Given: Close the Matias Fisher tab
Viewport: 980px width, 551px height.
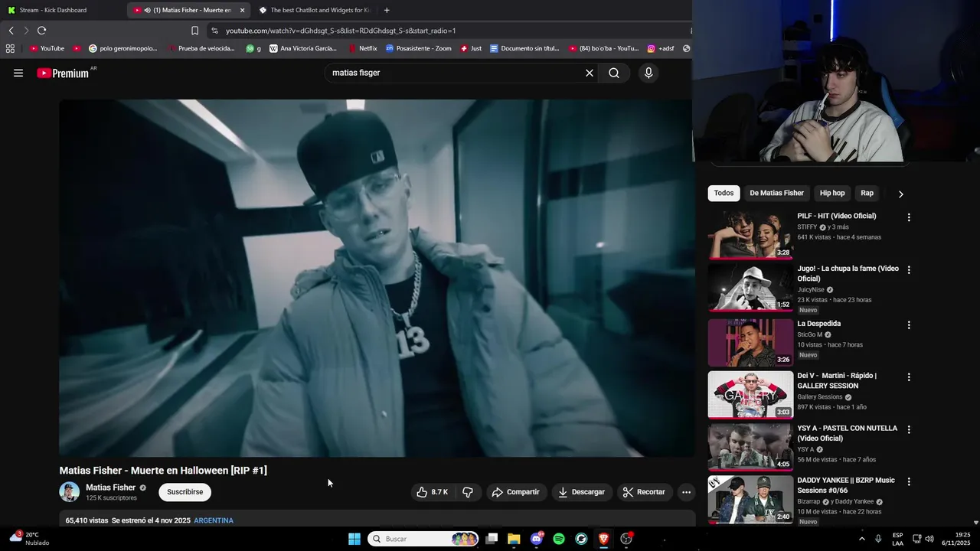Looking at the screenshot, I should point(243,10).
